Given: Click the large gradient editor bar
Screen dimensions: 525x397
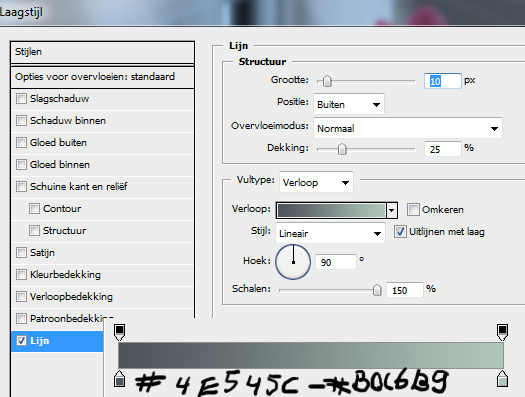Looking at the screenshot, I should tap(311, 355).
